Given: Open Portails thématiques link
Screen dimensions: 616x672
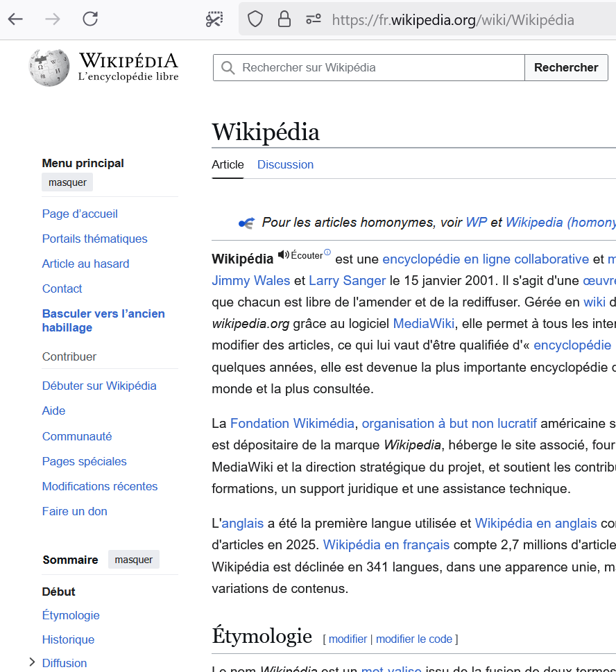Looking at the screenshot, I should click(x=95, y=239).
